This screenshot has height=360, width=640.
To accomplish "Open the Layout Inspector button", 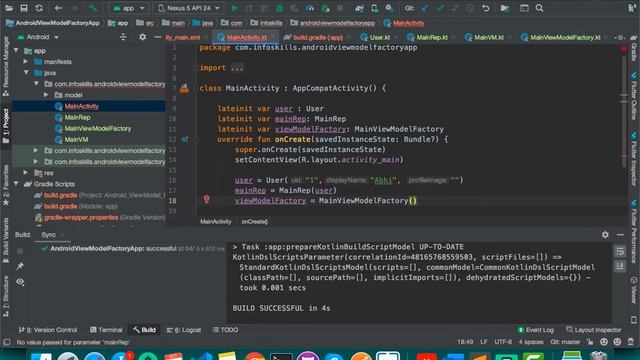I will (593, 330).
